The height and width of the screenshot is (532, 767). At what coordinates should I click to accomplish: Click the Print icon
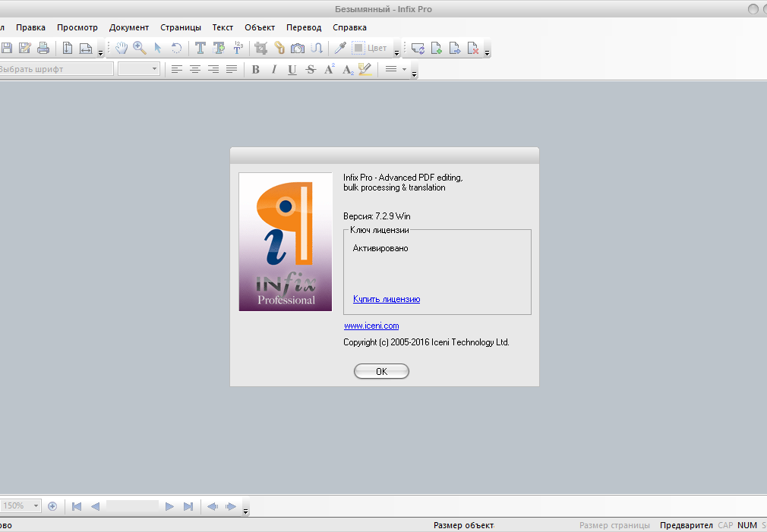point(43,48)
